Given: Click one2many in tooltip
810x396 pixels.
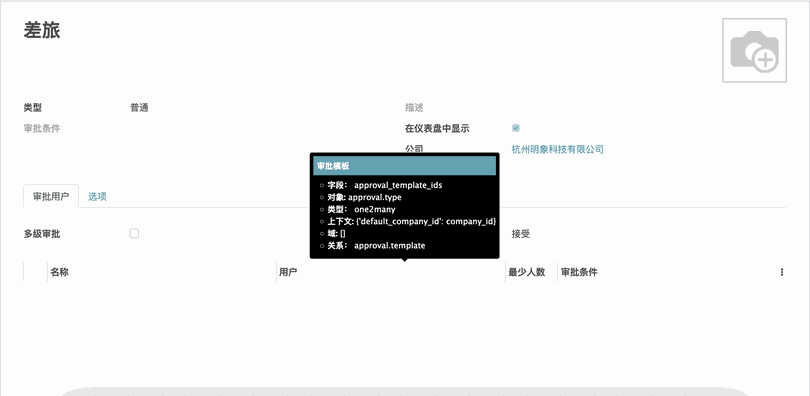Looking at the screenshot, I should click(375, 210).
